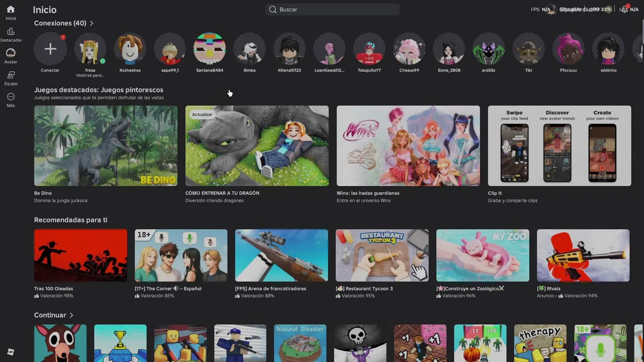The image size is (644, 362).
Task: Click the Robux hexagon icon
Action: click(608, 10)
